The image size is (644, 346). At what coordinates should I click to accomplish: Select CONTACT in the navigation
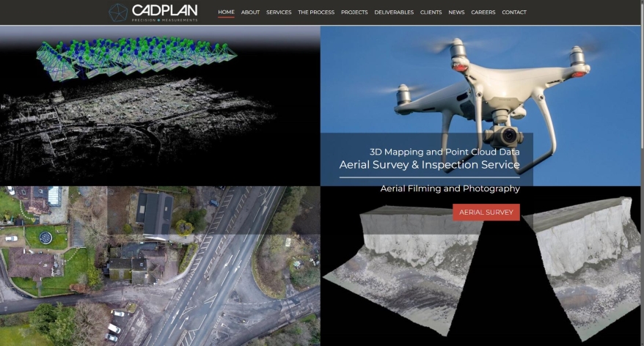pos(513,12)
